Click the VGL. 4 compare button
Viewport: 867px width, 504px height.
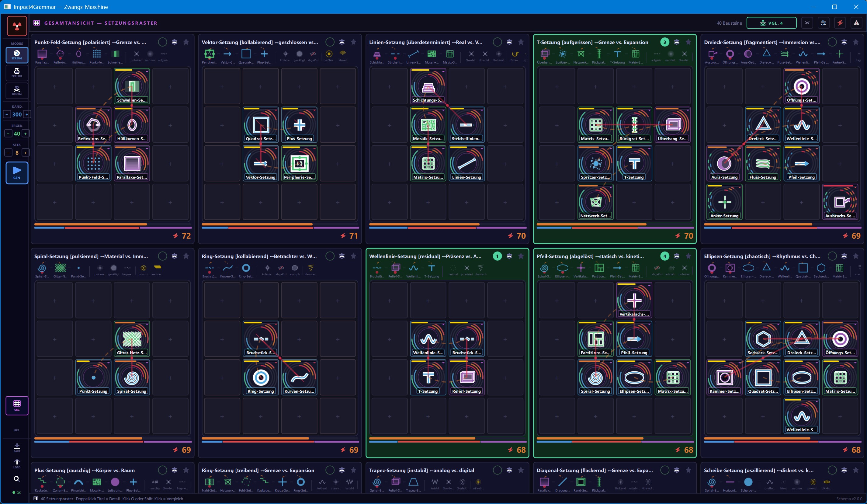pos(771,23)
